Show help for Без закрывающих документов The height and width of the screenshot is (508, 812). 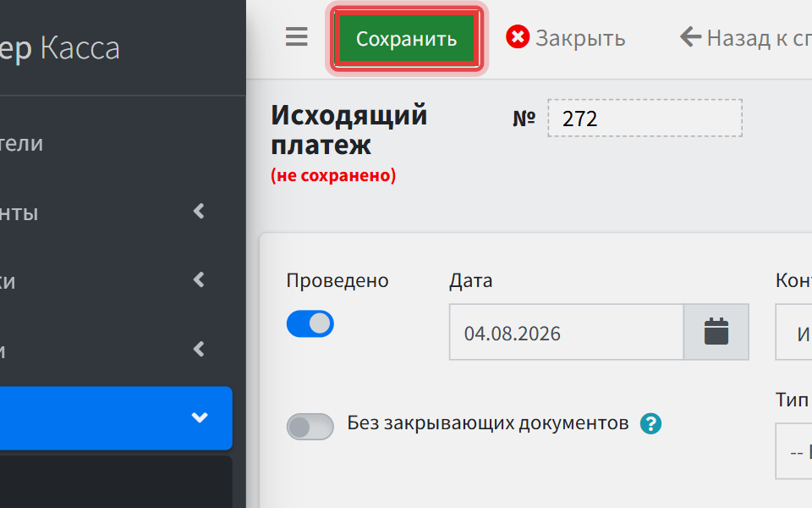[x=650, y=423]
